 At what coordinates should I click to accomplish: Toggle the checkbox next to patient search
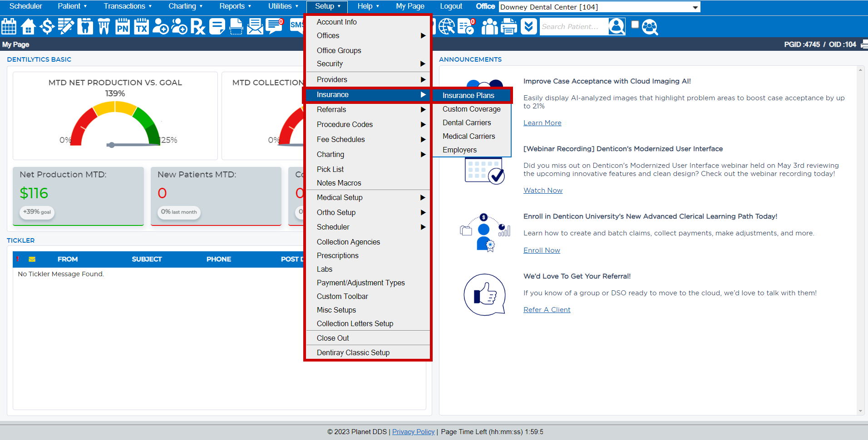[x=635, y=24]
